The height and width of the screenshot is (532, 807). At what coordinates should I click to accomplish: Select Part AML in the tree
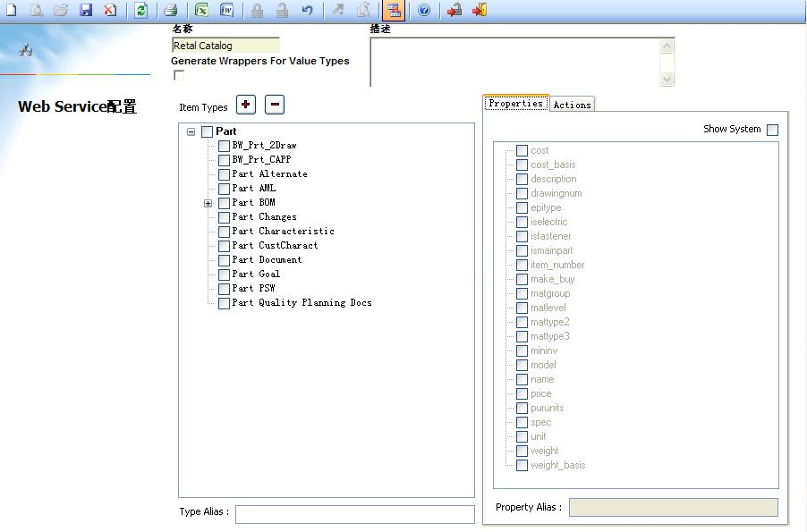254,189
